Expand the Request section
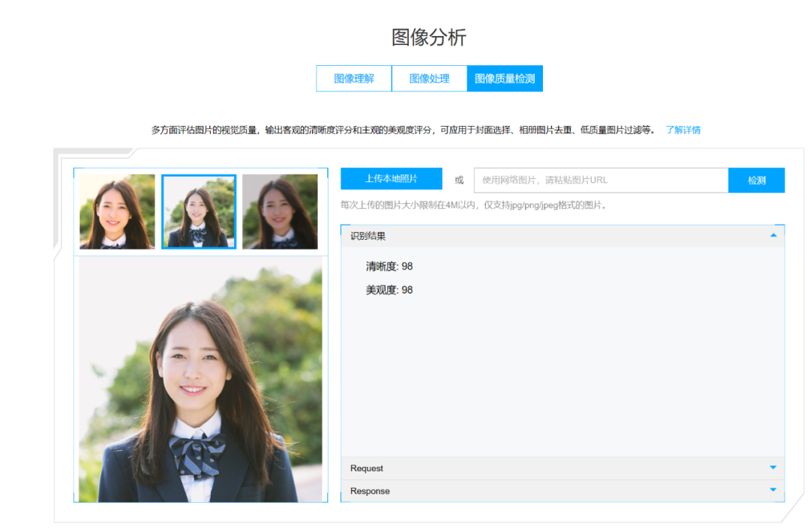This screenshot has width=810, height=532. [x=562, y=468]
